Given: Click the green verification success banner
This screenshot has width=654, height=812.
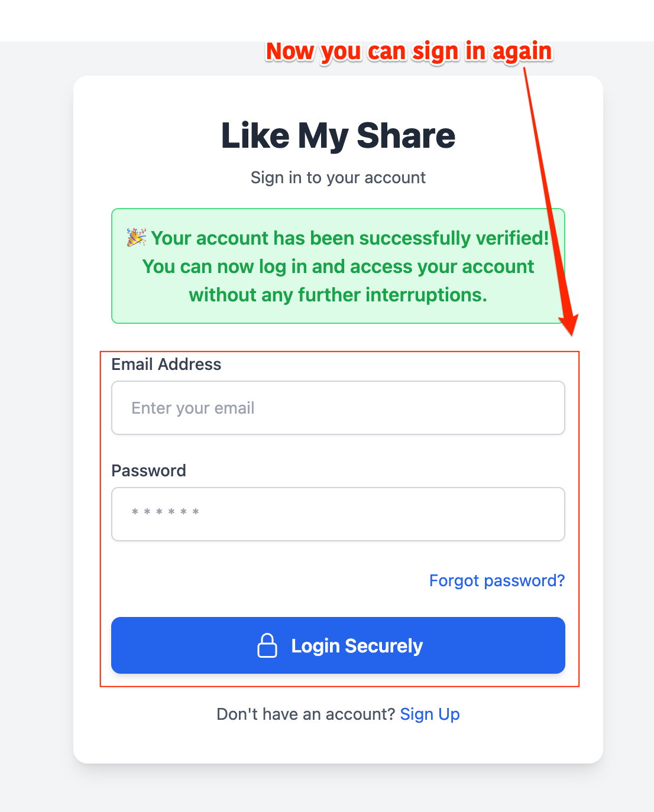Looking at the screenshot, I should (338, 266).
